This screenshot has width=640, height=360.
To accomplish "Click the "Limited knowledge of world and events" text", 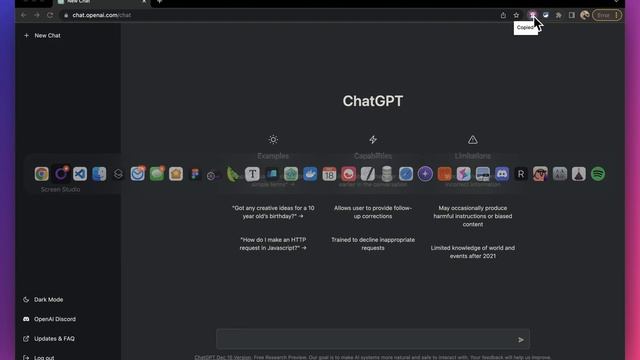I will [473, 252].
